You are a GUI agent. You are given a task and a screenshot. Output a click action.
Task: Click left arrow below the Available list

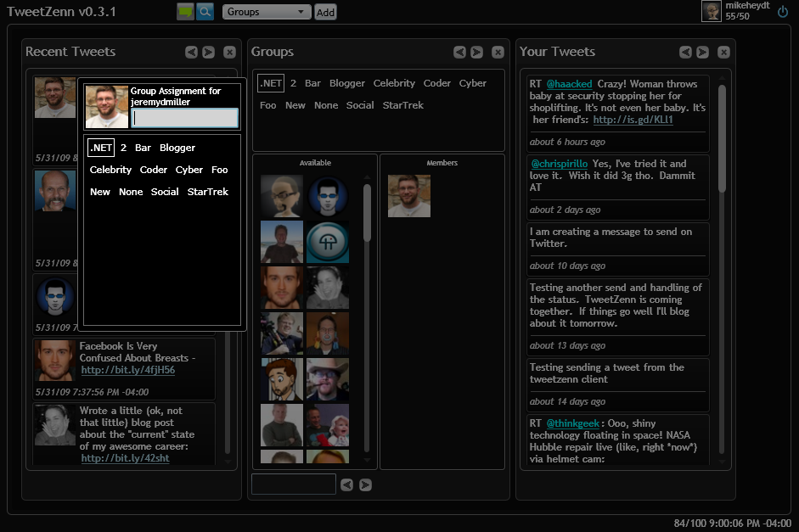[347, 484]
